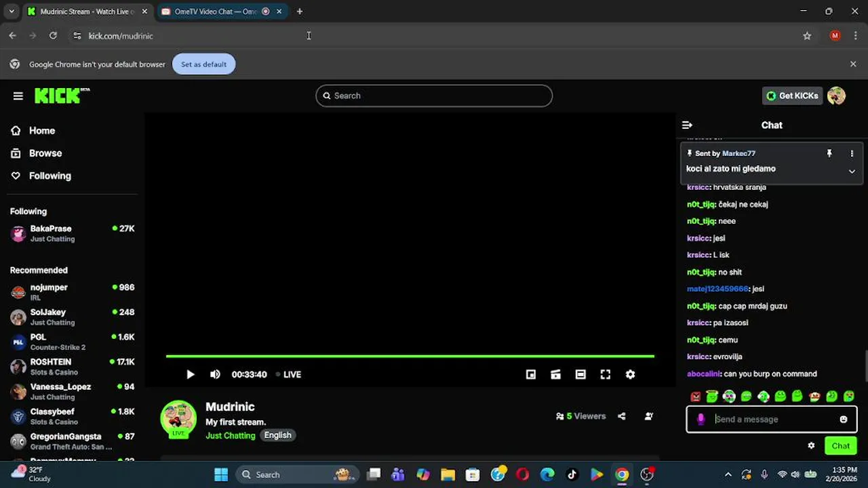The image size is (868, 488).
Task: Open Just Chatting category link
Action: 231,435
